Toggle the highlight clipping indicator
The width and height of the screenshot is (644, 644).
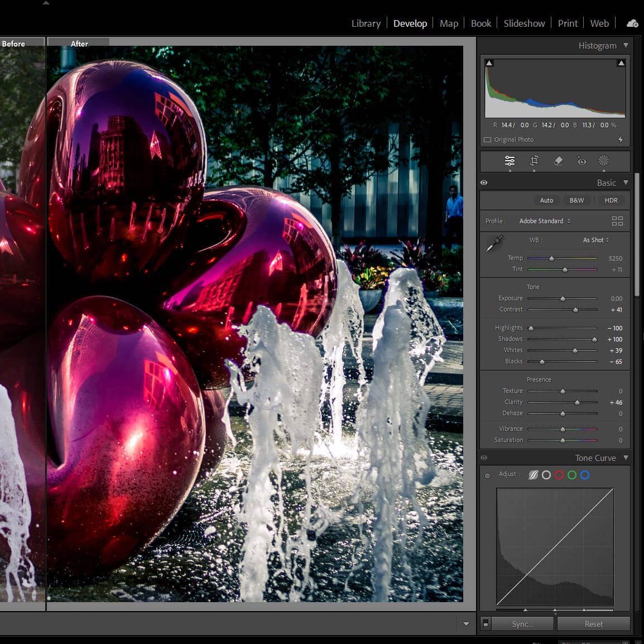621,63
